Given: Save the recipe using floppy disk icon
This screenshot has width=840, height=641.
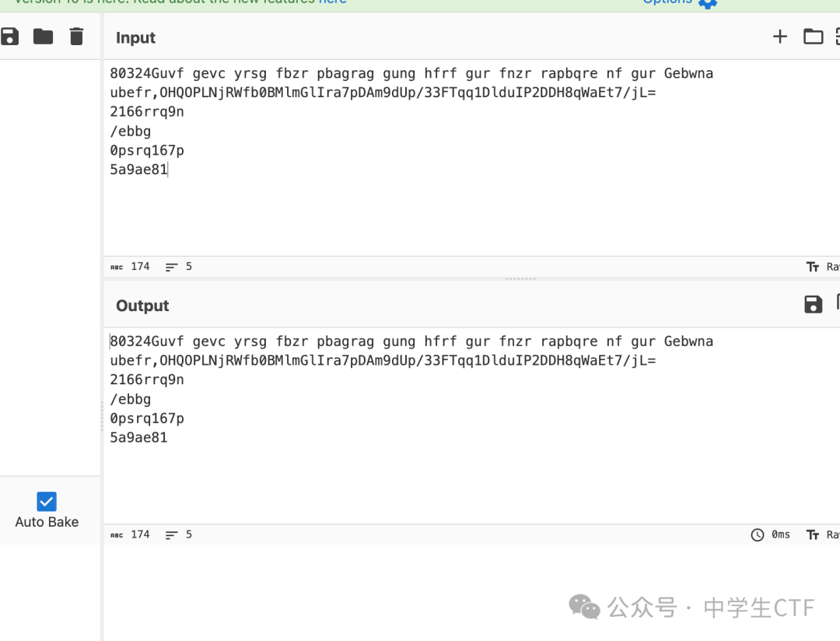Looking at the screenshot, I should (9, 37).
